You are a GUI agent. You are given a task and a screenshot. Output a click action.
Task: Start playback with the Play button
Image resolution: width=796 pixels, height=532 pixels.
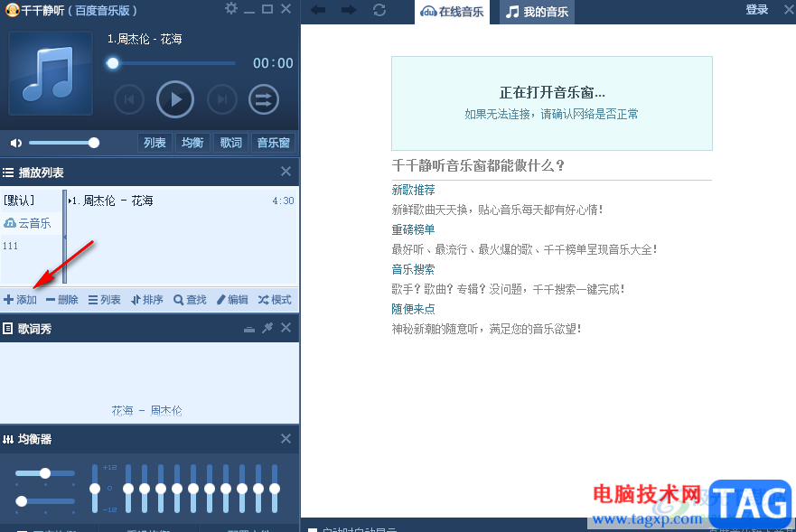[175, 99]
